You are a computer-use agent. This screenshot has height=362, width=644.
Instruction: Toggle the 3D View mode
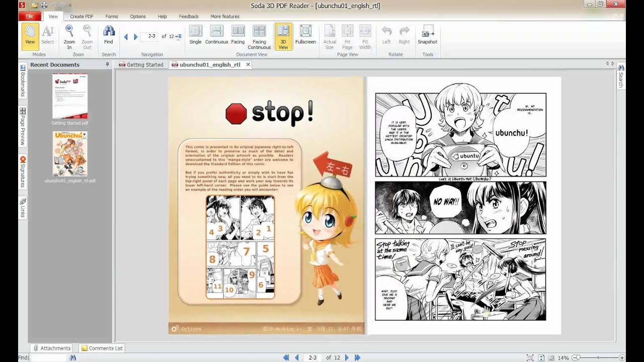click(283, 37)
